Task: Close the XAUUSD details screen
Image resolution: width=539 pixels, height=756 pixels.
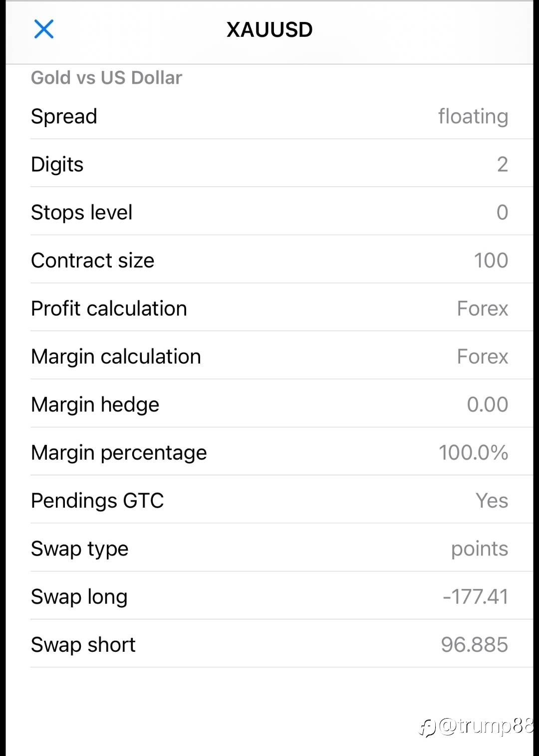Action: point(44,29)
